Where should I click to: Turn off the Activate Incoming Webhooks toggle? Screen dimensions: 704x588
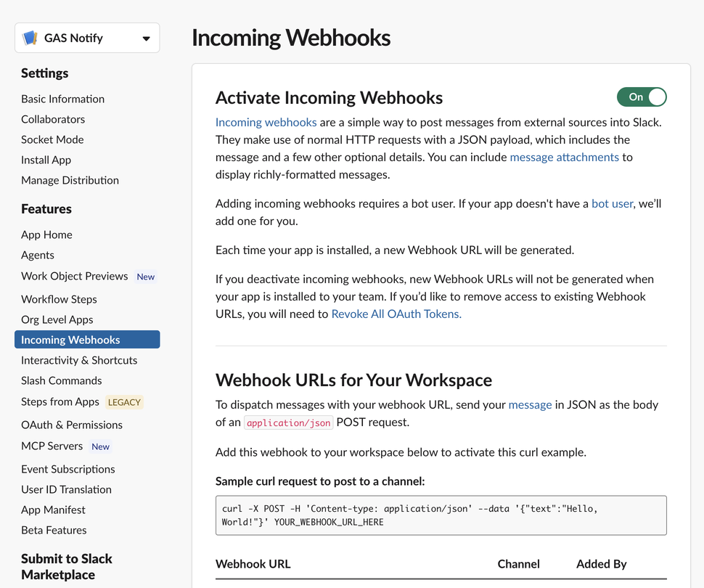642,97
